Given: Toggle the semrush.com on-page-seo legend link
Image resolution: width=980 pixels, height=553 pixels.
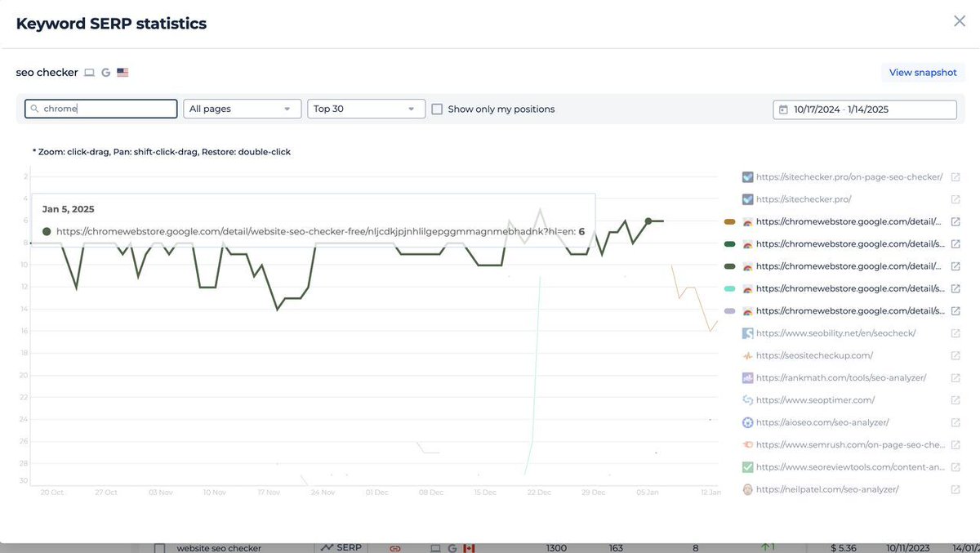Looking at the screenshot, I should (x=851, y=445).
